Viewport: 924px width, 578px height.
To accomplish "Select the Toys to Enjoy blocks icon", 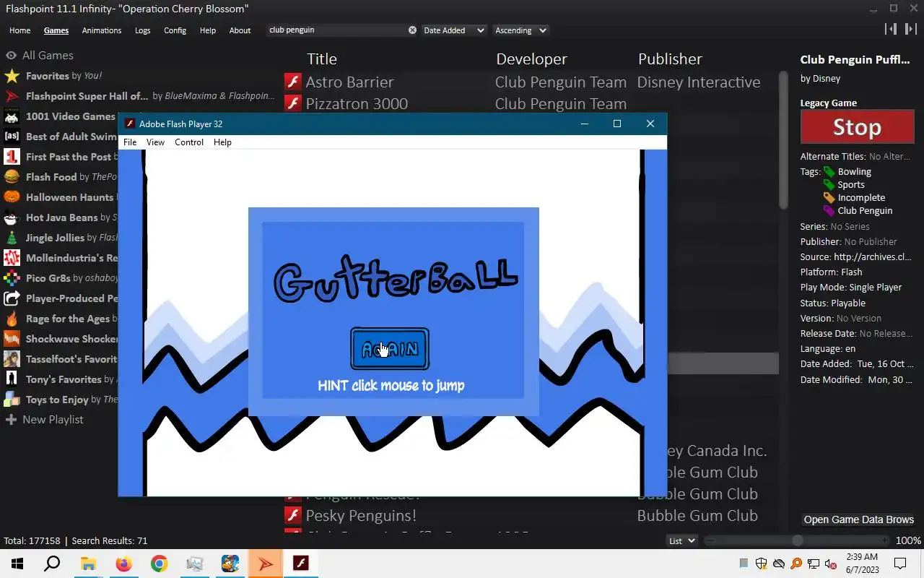I will click(12, 400).
